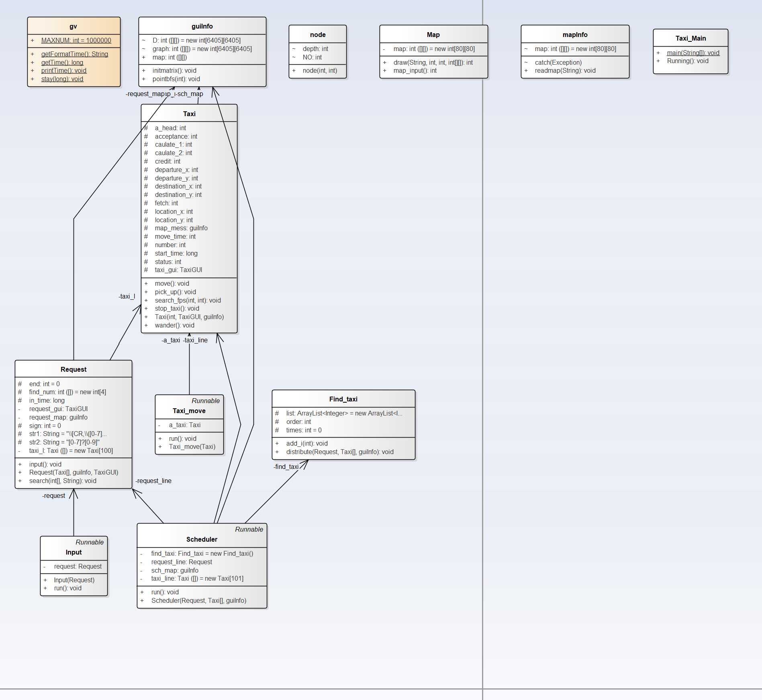Viewport: 762px width, 700px height.
Task: Select getTime(): long in gv
Action: pos(62,62)
